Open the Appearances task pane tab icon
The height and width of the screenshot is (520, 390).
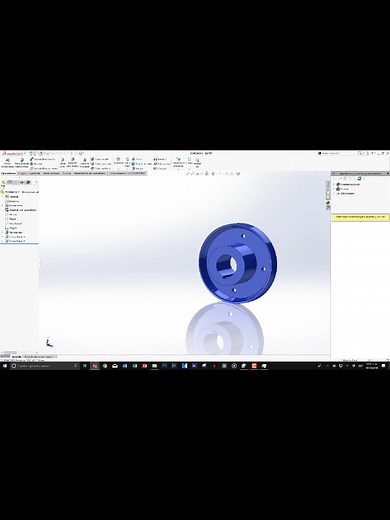click(x=328, y=203)
